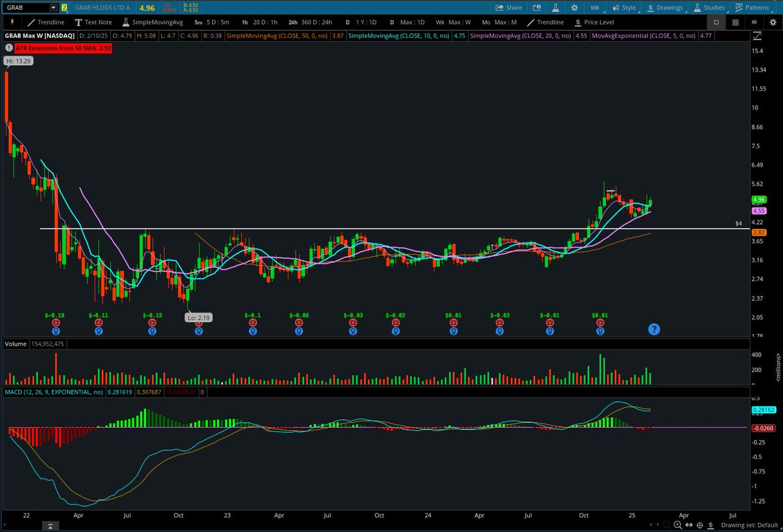Screen dimensions: 783x532
Task: Click the Lo: 2.19 price bubble
Action: (x=198, y=317)
